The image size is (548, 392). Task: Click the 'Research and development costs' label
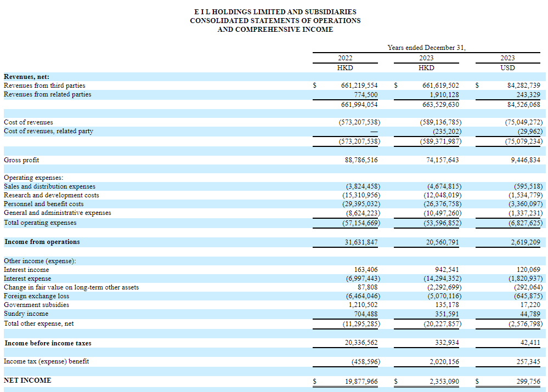tap(52, 195)
